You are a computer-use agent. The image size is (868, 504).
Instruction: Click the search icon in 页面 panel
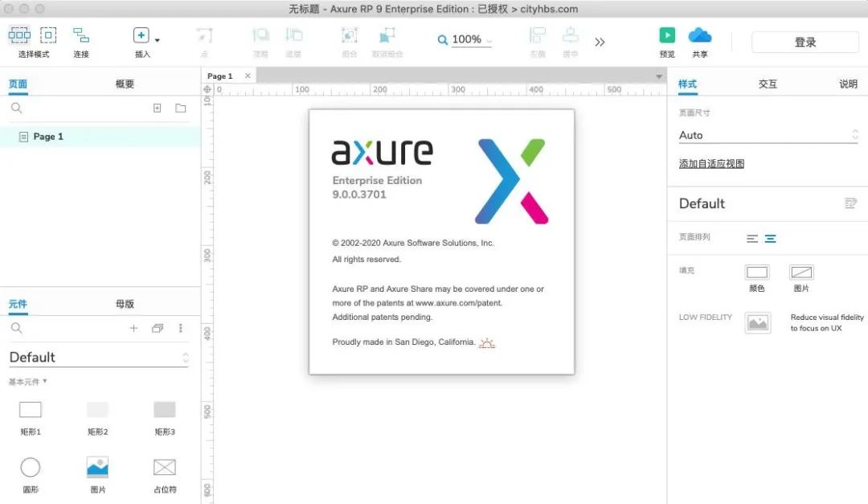(17, 108)
